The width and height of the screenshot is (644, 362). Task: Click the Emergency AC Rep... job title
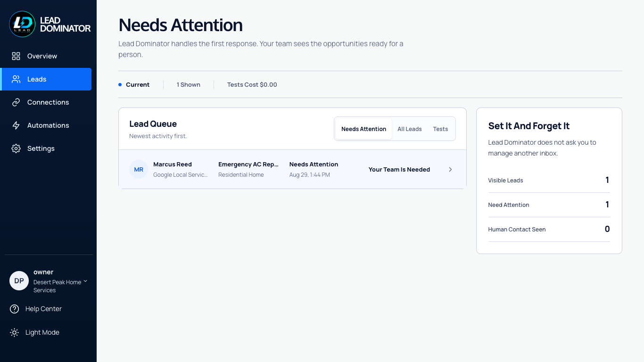point(248,165)
